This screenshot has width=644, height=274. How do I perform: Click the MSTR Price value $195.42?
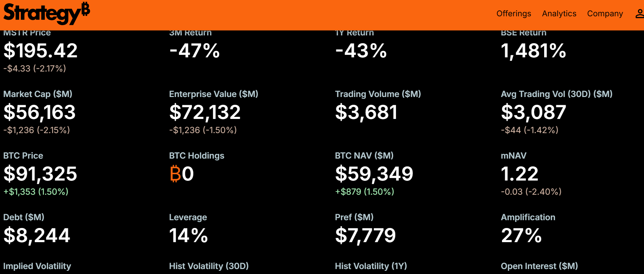tap(40, 51)
